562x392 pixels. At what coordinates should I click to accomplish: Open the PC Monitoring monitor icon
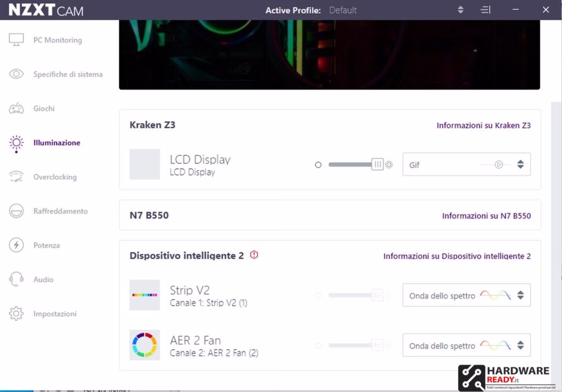(16, 40)
